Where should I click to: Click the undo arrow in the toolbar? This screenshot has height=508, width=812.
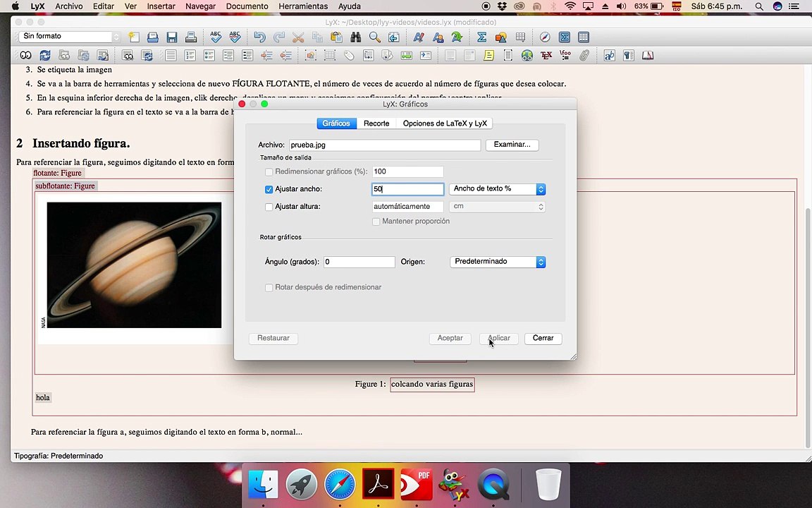pyautogui.click(x=259, y=37)
